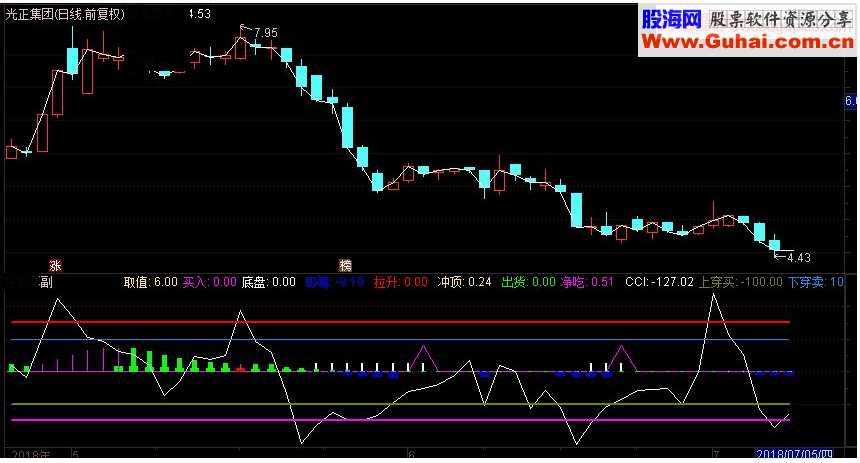Click the 2018年 label on the time axis
The image size is (860, 463).
point(31,455)
